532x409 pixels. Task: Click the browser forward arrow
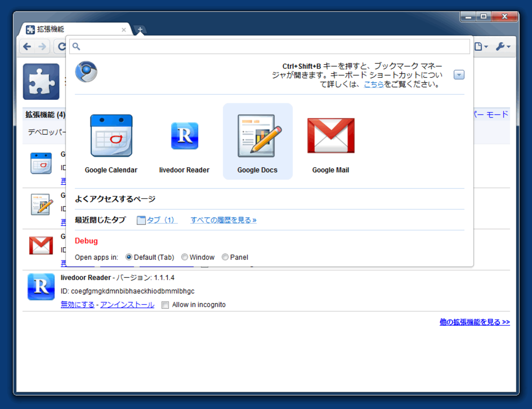click(42, 47)
